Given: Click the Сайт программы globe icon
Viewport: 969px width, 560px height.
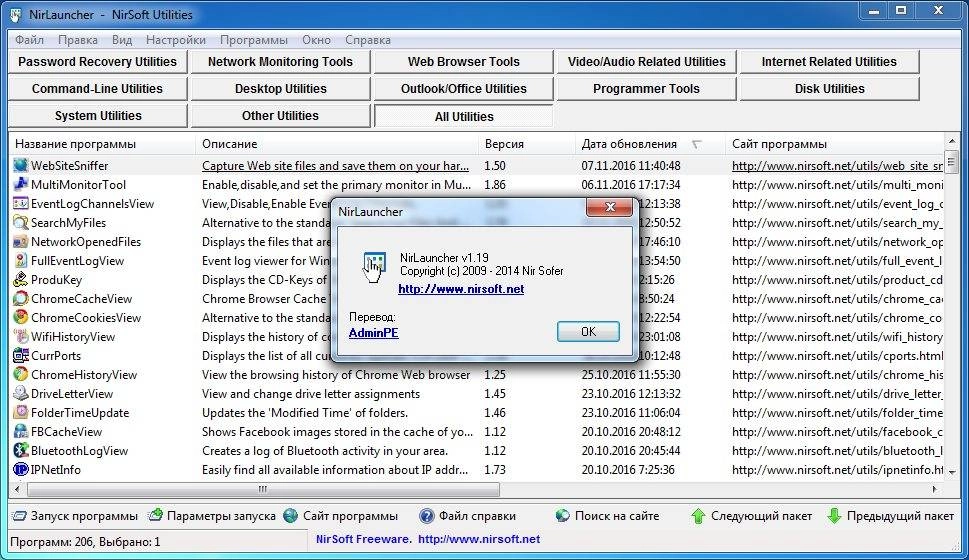Looking at the screenshot, I should point(290,515).
